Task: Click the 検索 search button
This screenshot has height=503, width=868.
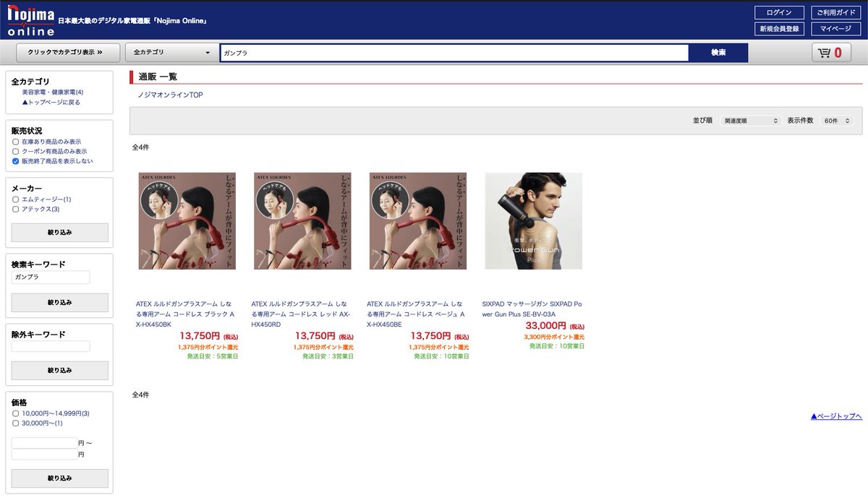Action: tap(718, 53)
